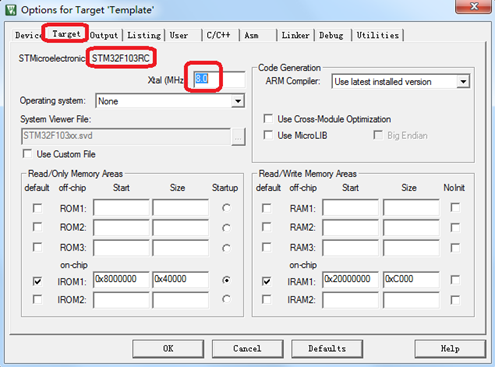Viewport: 495px width, 367px height.
Task: Confirm settings with OK button
Action: pyautogui.click(x=168, y=349)
